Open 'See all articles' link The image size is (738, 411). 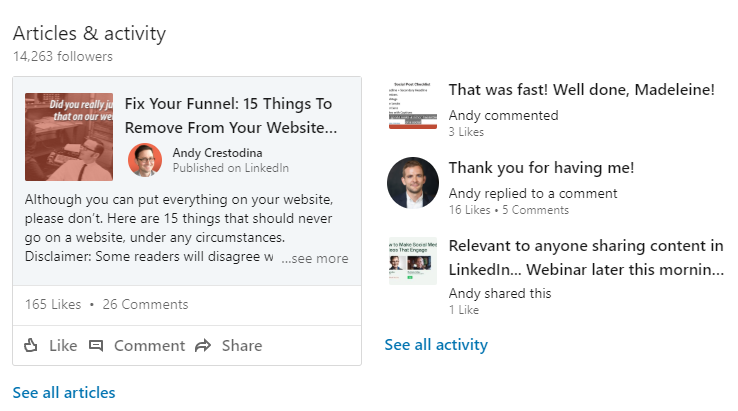[x=64, y=392]
